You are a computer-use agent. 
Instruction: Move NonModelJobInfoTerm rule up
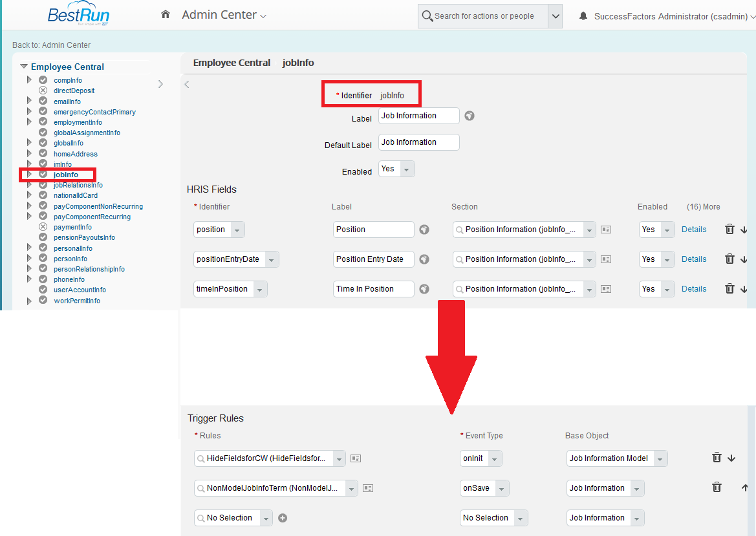point(744,488)
